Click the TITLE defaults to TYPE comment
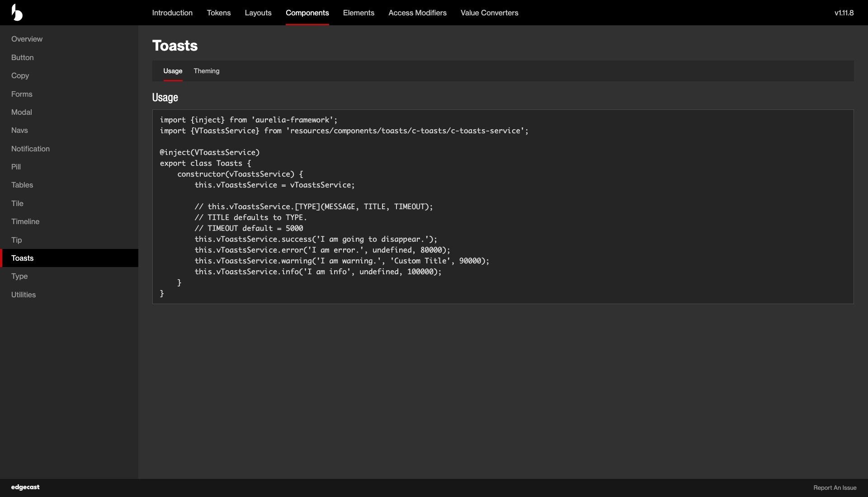 [250, 217]
